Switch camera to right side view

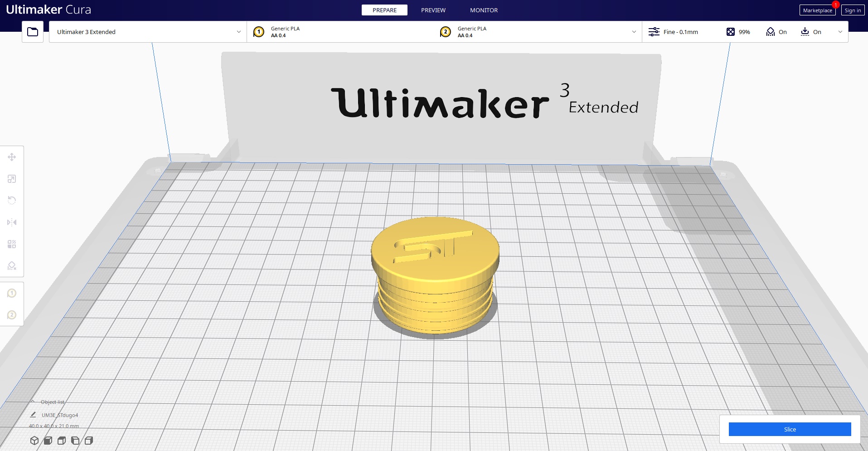coord(89,441)
